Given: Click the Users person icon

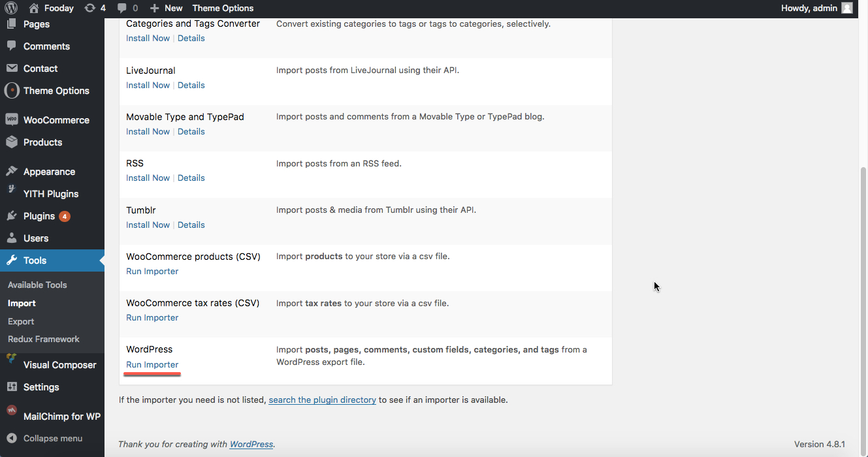Looking at the screenshot, I should (12, 238).
